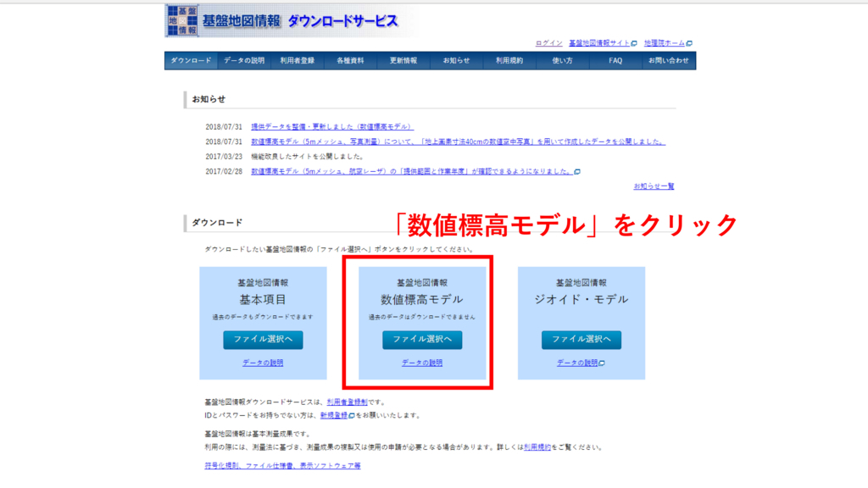Go to 利用者登録 in the navigation bar
The width and height of the screenshot is (868, 488).
tap(297, 61)
